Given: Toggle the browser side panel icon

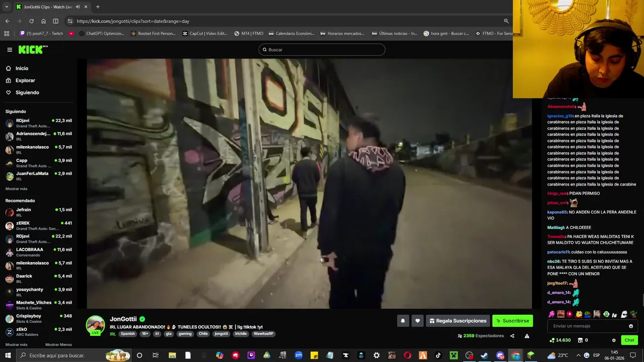Looking at the screenshot, I should click(x=55, y=21).
